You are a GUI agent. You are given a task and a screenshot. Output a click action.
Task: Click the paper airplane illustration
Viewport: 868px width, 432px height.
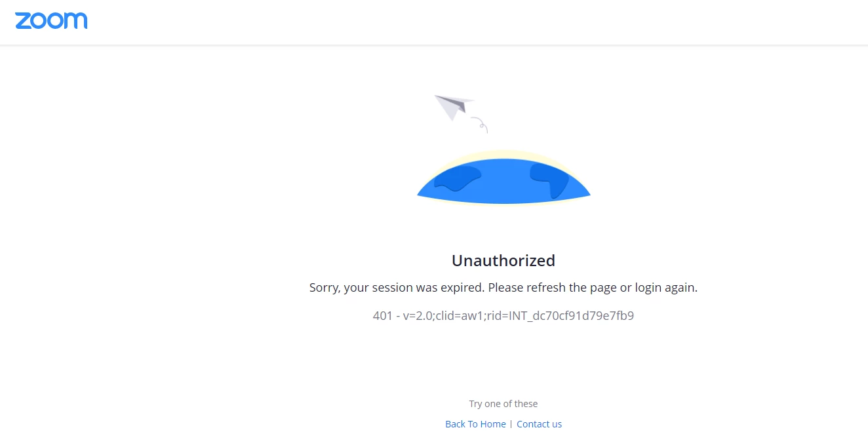tap(454, 107)
